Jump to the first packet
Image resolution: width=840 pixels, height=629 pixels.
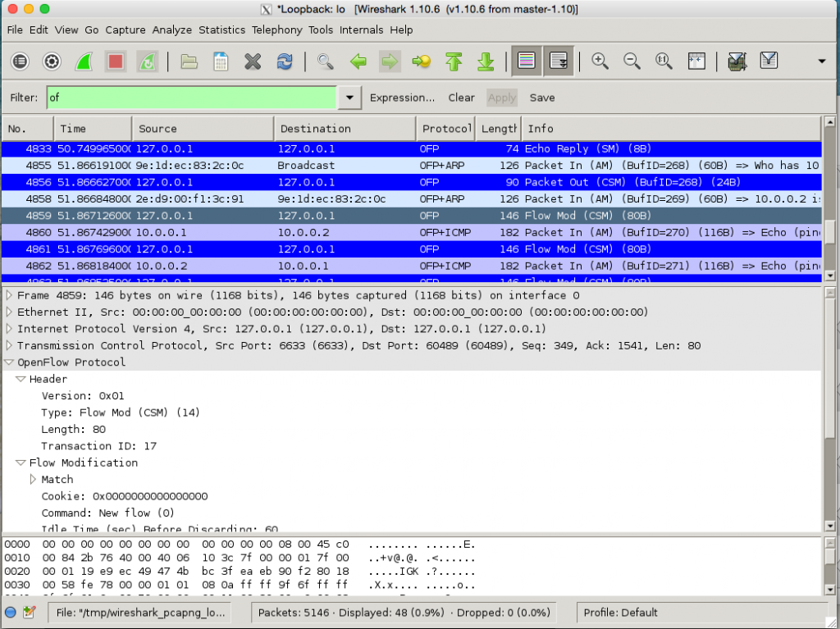[x=454, y=61]
